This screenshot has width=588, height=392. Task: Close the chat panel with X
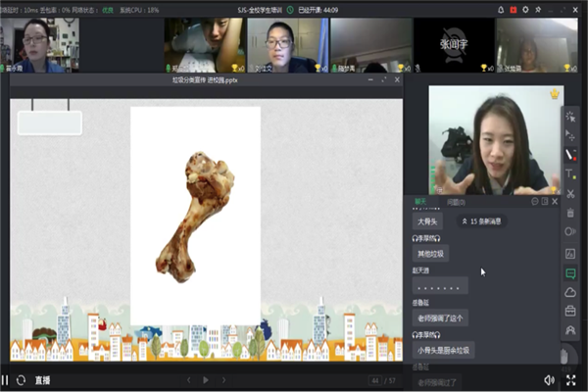(555, 202)
